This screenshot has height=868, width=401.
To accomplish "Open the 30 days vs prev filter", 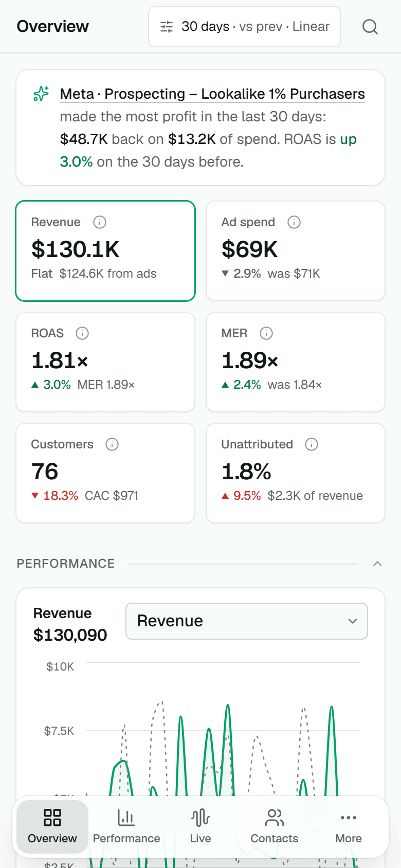I will (245, 27).
